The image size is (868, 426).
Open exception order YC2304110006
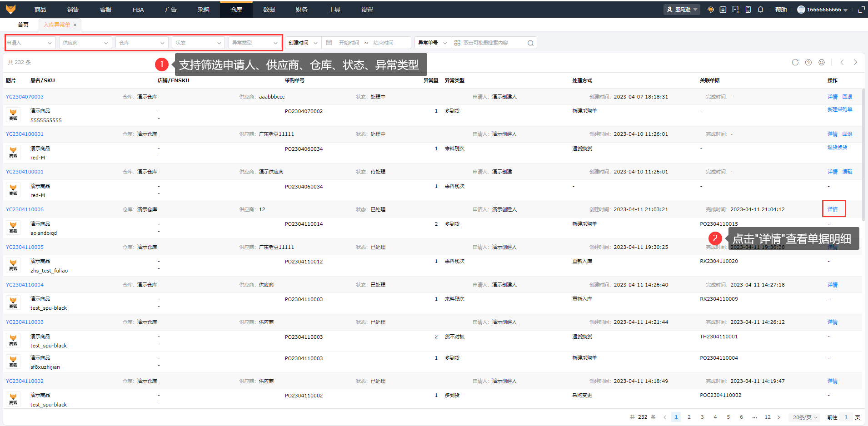click(x=25, y=209)
